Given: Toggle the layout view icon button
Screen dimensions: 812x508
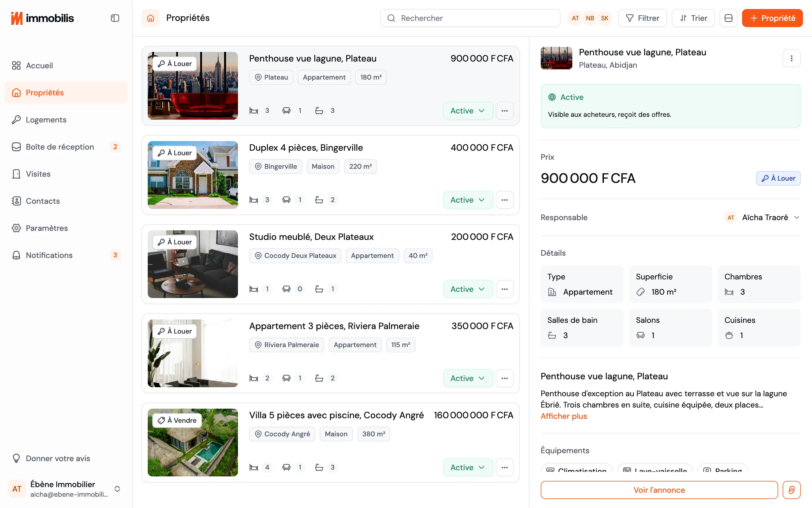Looking at the screenshot, I should pyautogui.click(x=728, y=18).
